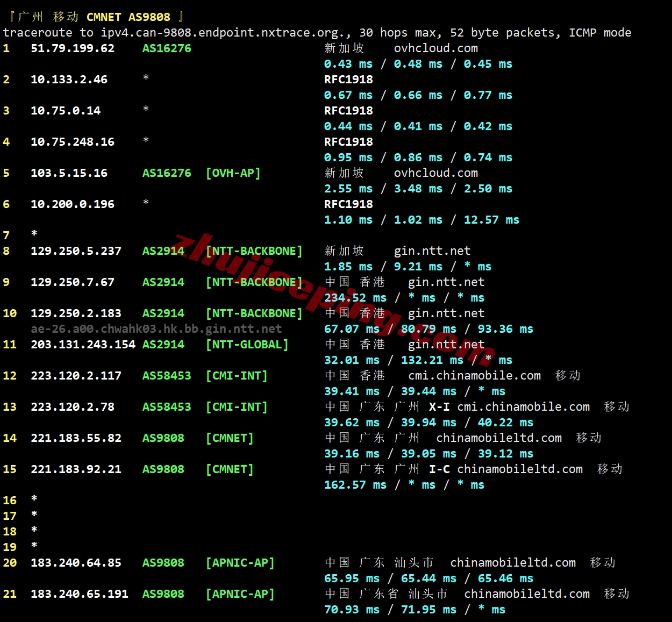
Task: Click latency value 132.21 ms
Action: click(432, 360)
